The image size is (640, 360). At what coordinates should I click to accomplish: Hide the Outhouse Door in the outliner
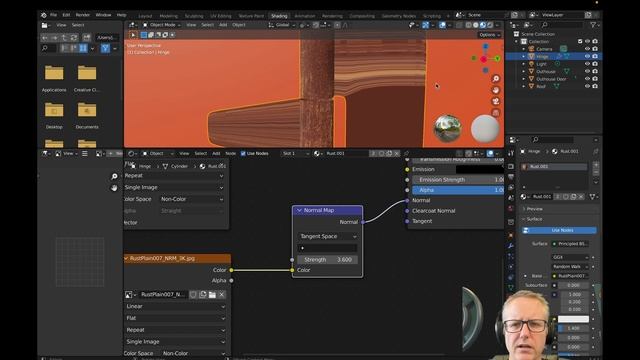(x=587, y=79)
